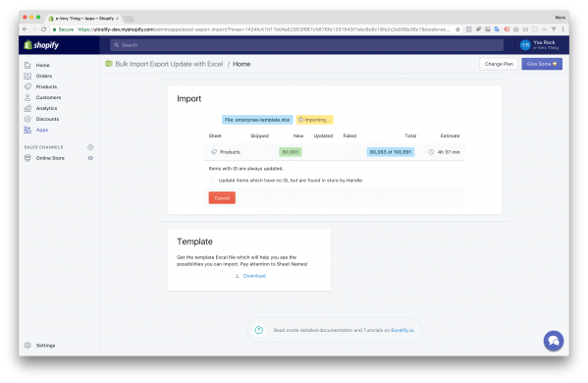The width and height of the screenshot is (588, 383).
Task: Click the Give Some star button
Action: click(542, 64)
